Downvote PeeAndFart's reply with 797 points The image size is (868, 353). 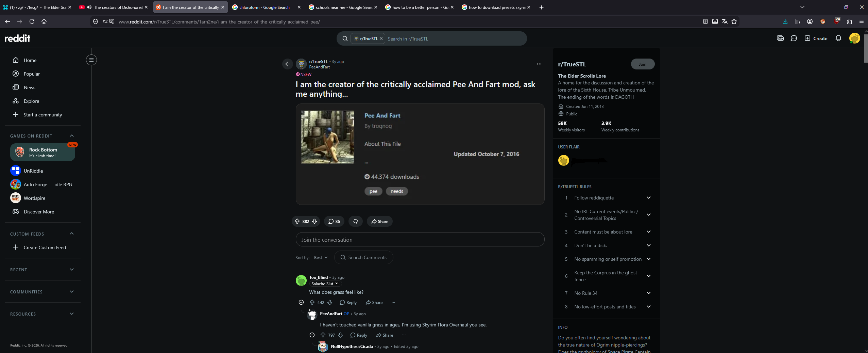tap(340, 335)
